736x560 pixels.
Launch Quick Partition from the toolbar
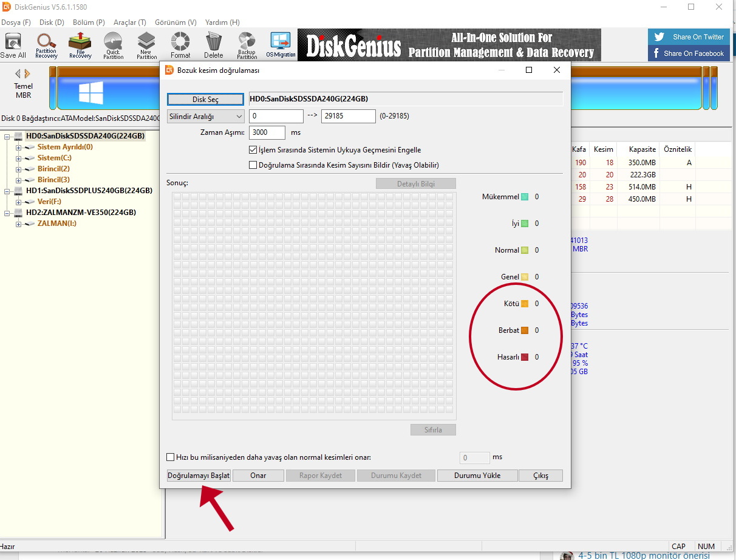[113, 46]
